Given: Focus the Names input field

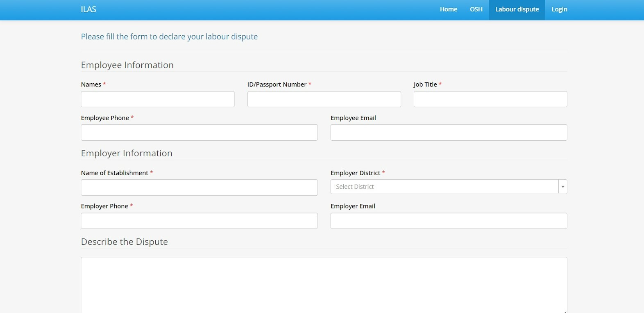Looking at the screenshot, I should click(158, 99).
